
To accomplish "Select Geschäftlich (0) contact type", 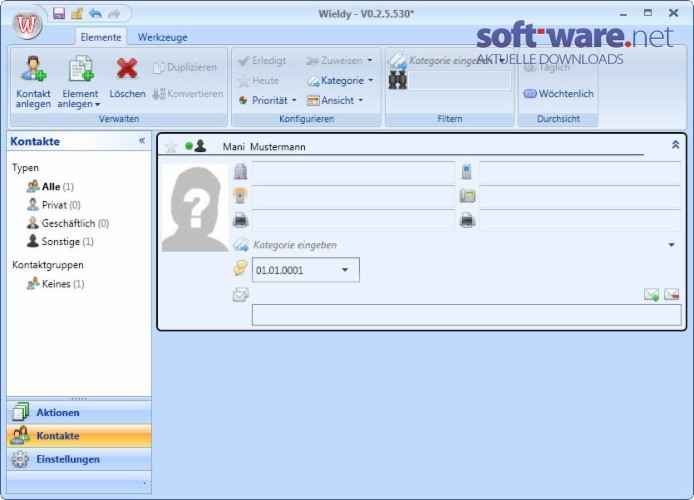I will click(x=68, y=223).
